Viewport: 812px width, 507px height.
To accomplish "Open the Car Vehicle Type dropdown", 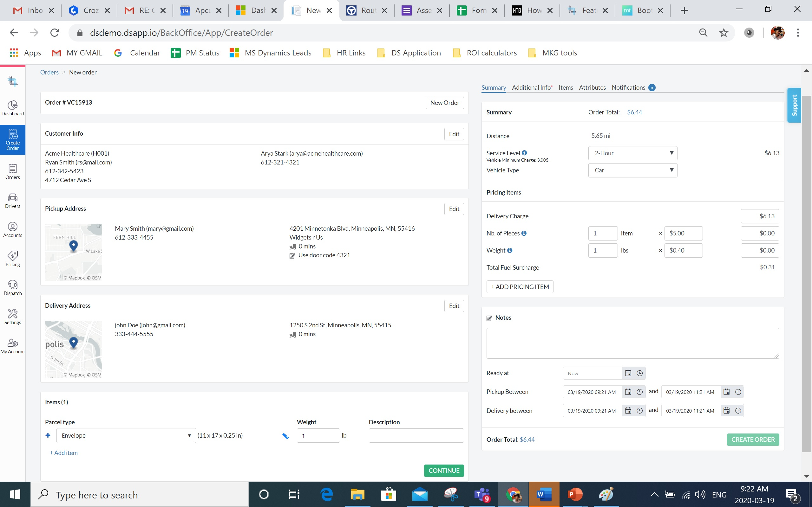I will (632, 170).
